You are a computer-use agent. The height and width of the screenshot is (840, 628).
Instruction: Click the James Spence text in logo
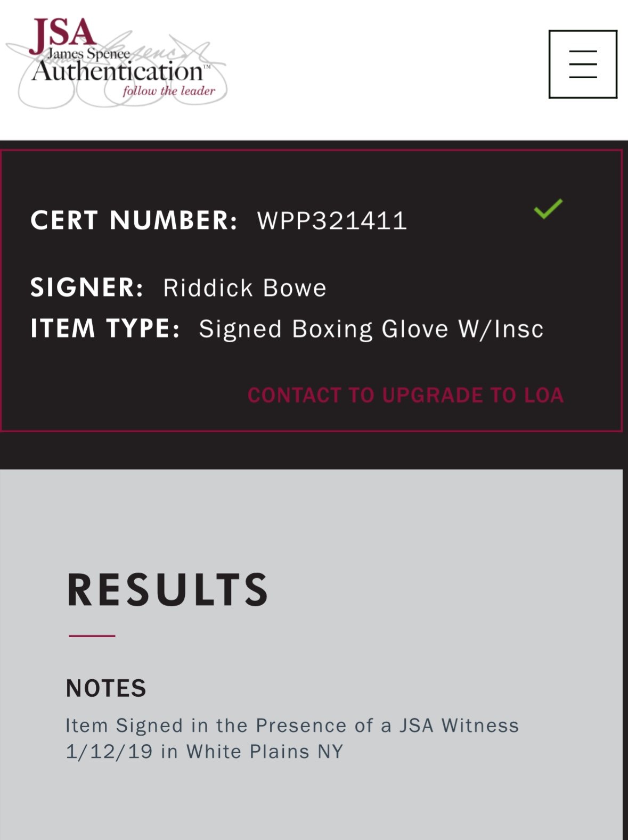[x=89, y=54]
